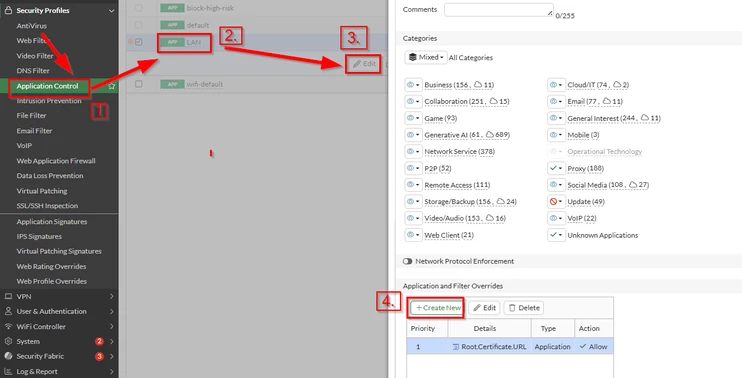Open Web Filter in the sidebar
Screen dimensions: 742x378
(x=32, y=41)
